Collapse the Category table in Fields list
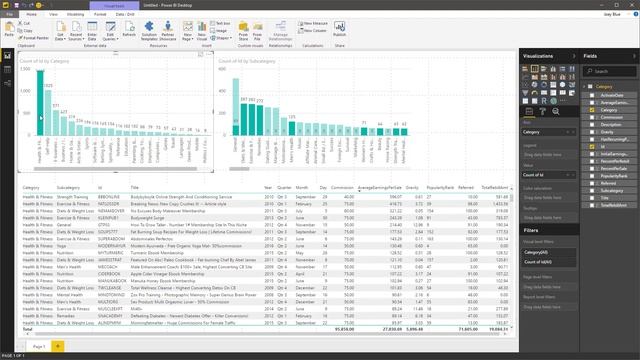 (584, 87)
